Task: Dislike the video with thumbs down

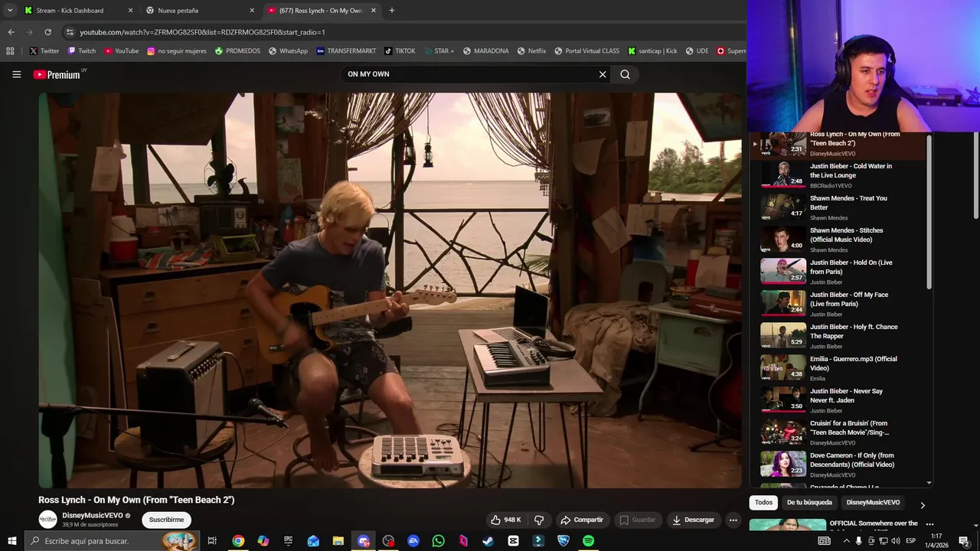Action: pos(539,520)
